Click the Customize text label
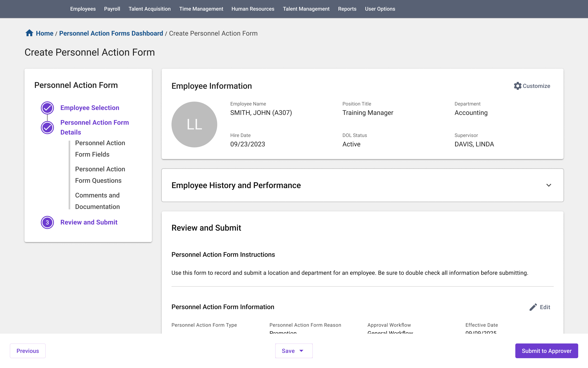The height and width of the screenshot is (368, 588). tap(536, 86)
